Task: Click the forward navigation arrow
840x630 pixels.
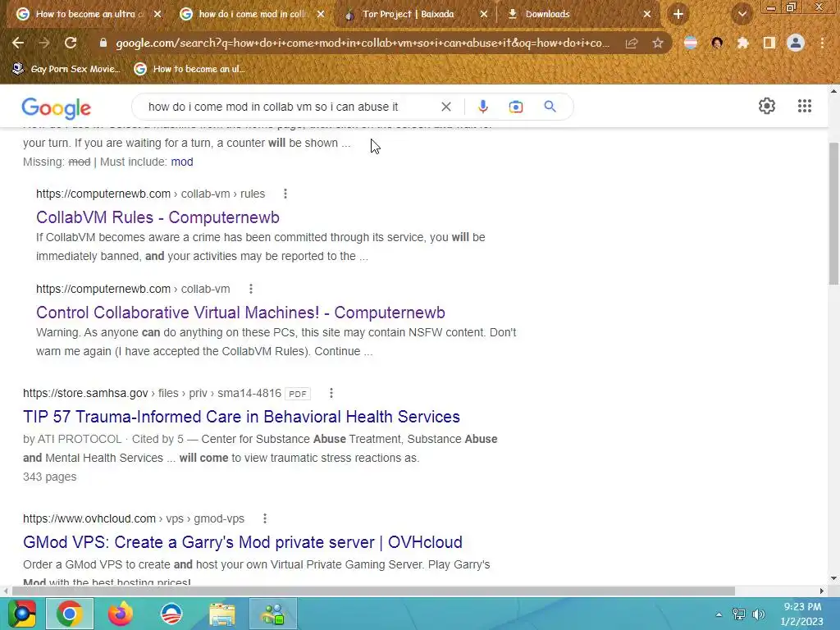Action: [x=44, y=43]
